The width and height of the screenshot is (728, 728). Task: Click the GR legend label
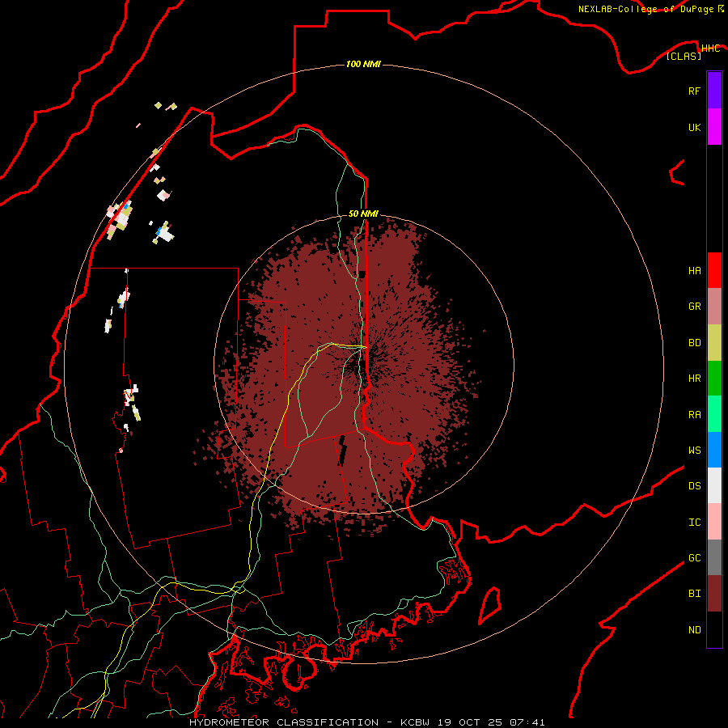coord(694,307)
